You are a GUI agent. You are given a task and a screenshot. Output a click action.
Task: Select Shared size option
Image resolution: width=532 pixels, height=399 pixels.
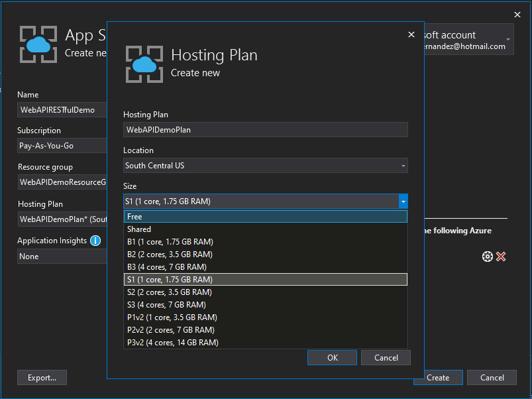pos(266,229)
